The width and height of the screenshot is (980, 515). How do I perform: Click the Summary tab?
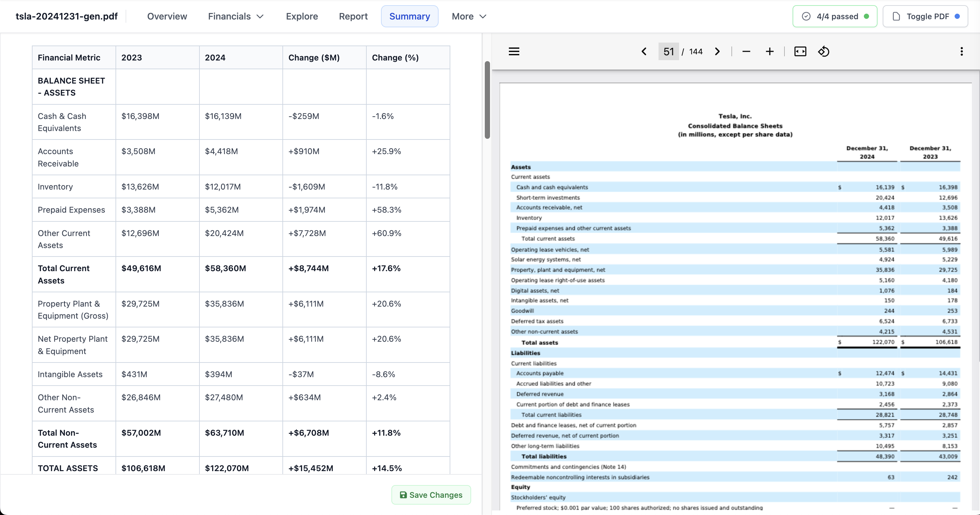point(409,16)
